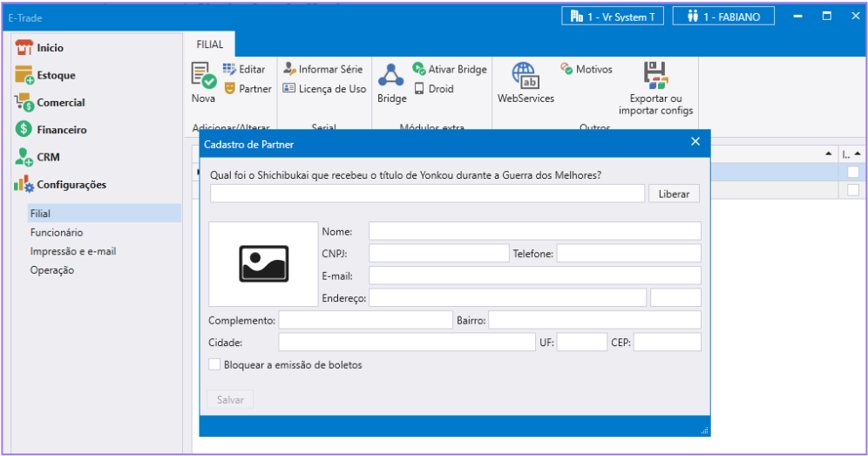Open the Droid module
Image resolution: width=868 pixels, height=456 pixels.
(419, 89)
